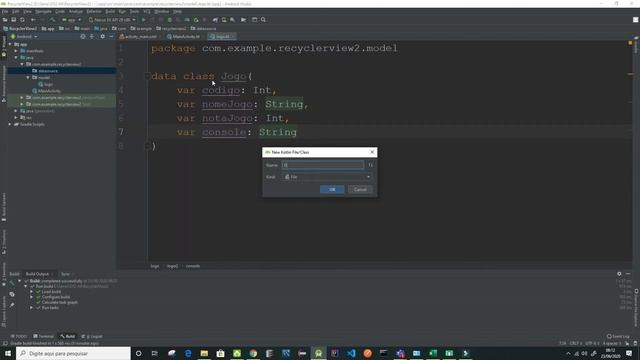Open the Project Structure toolbar icon
The width and height of the screenshot is (640, 360).
point(254,20)
